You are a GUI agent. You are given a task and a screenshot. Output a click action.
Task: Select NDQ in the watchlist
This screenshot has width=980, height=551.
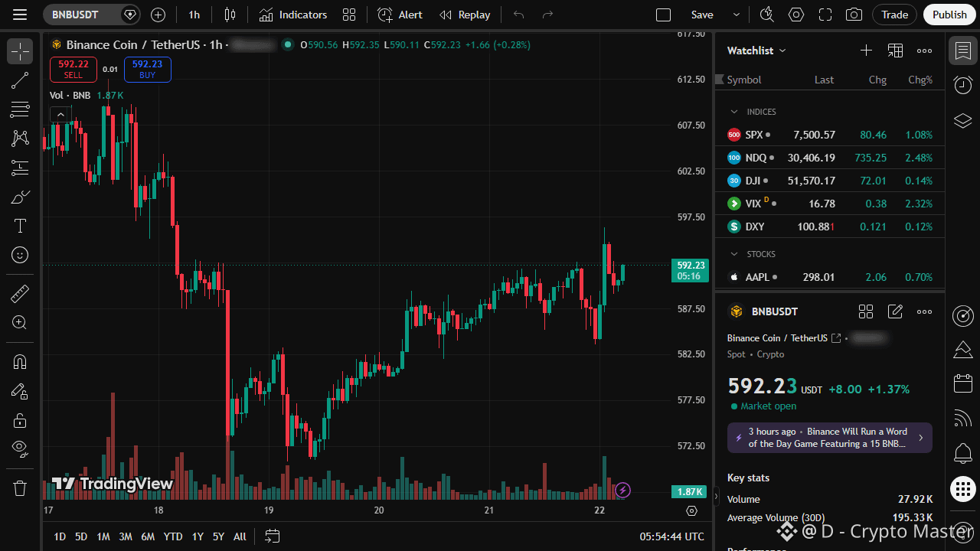pyautogui.click(x=830, y=158)
